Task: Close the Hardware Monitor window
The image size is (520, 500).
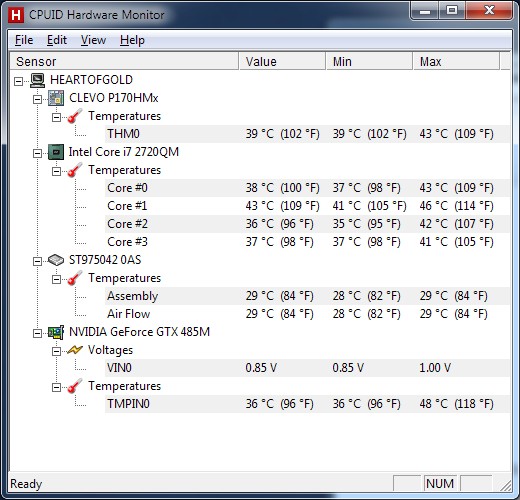Action: pyautogui.click(x=489, y=11)
